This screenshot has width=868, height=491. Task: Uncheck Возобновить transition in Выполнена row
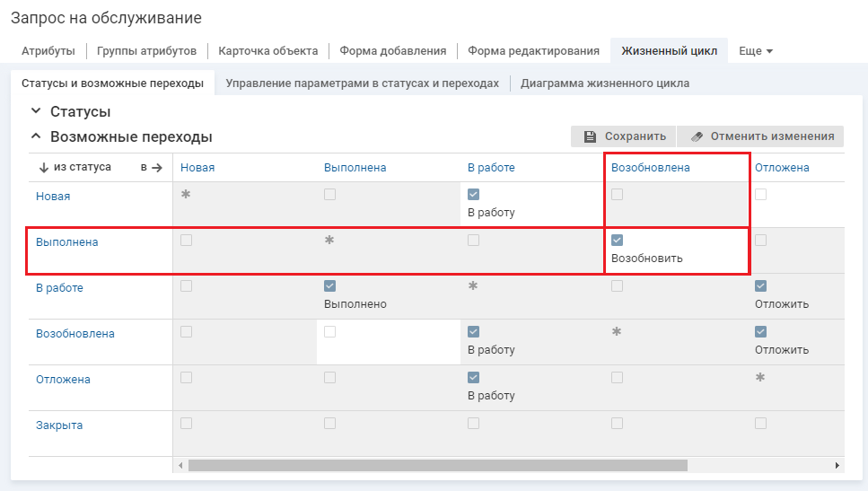click(x=618, y=241)
